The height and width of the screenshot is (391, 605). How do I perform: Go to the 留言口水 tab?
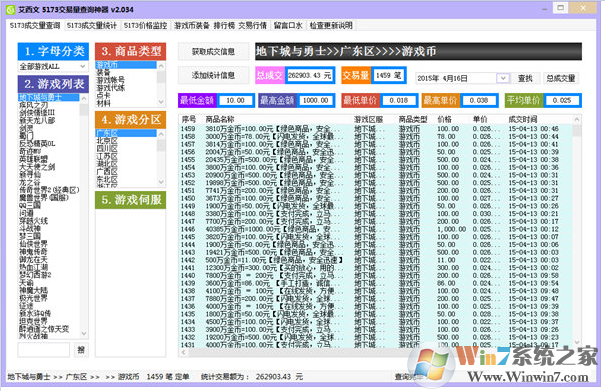click(288, 25)
